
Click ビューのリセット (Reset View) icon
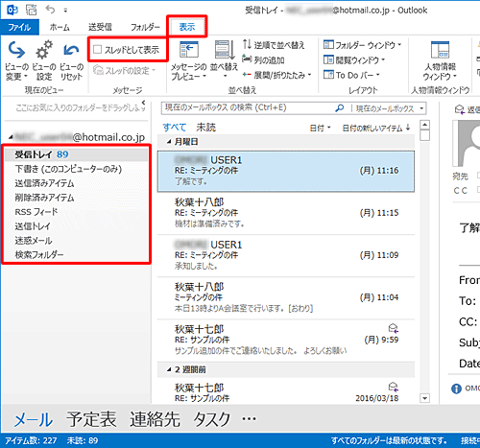[x=71, y=51]
